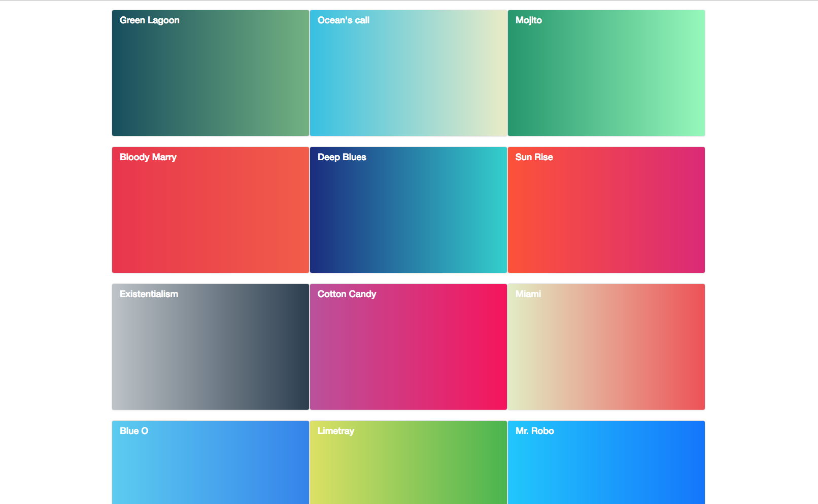Click the "Existentialism" title label
The image size is (818, 504).
pos(149,294)
